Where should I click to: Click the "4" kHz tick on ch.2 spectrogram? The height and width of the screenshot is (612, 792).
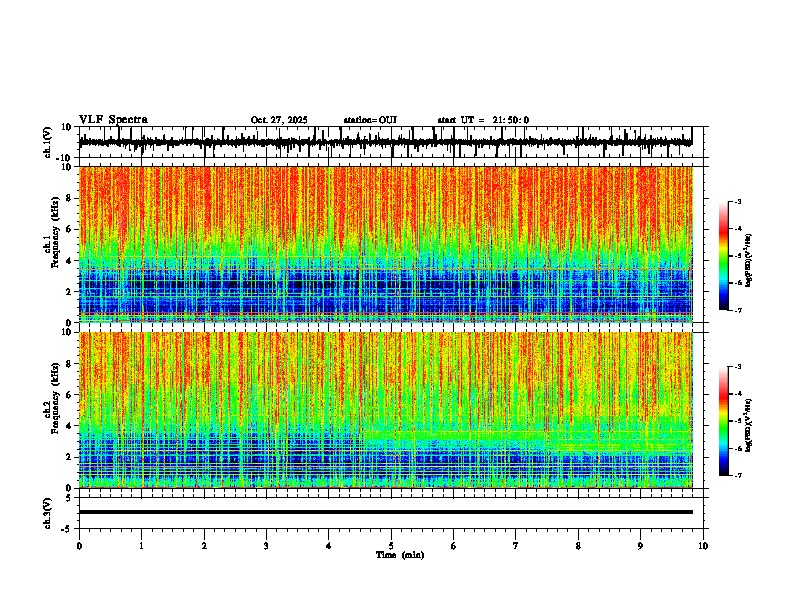70,426
